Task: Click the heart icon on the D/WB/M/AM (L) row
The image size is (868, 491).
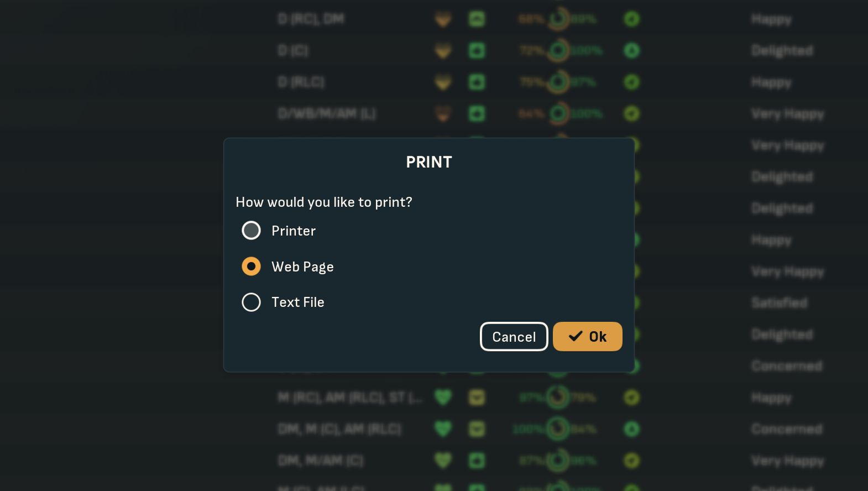Action: click(x=443, y=113)
